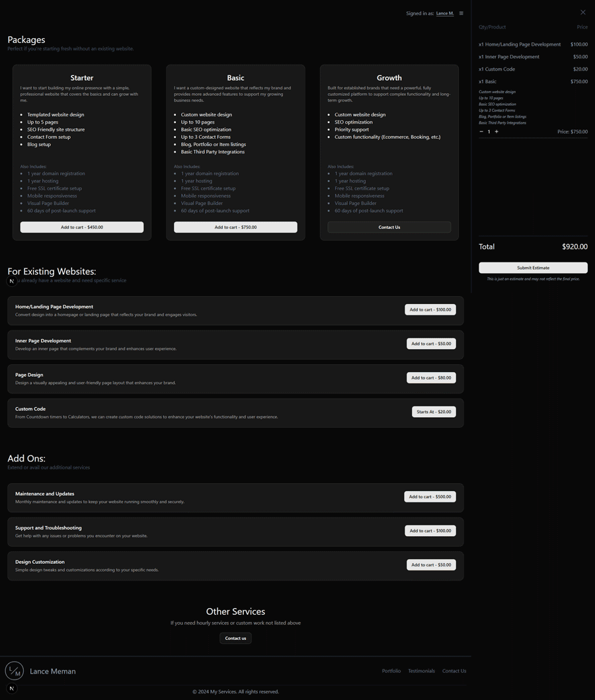Open the hamburger menu beside Lance M.
Viewport: 595px width, 700px height.
(x=461, y=13)
